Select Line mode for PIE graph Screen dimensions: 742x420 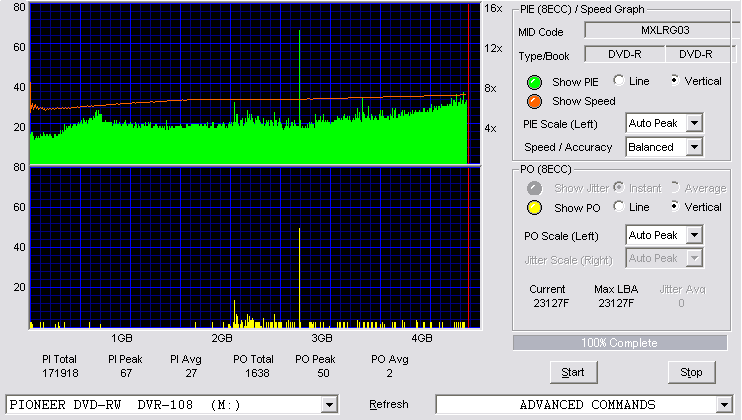point(618,80)
